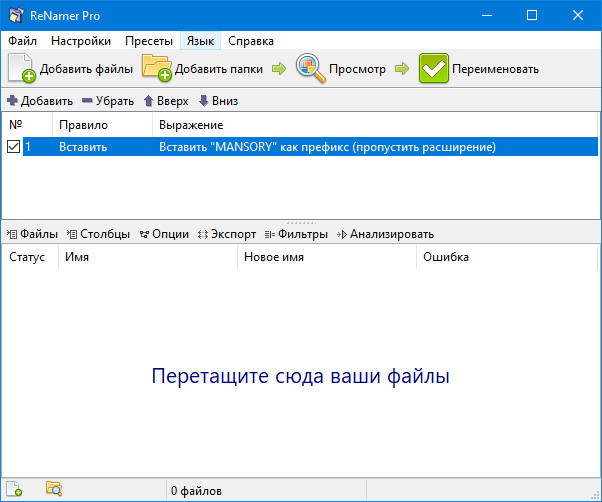This screenshot has height=502, width=602.
Task: Open the Файлы dropdown menu
Action: [x=32, y=234]
